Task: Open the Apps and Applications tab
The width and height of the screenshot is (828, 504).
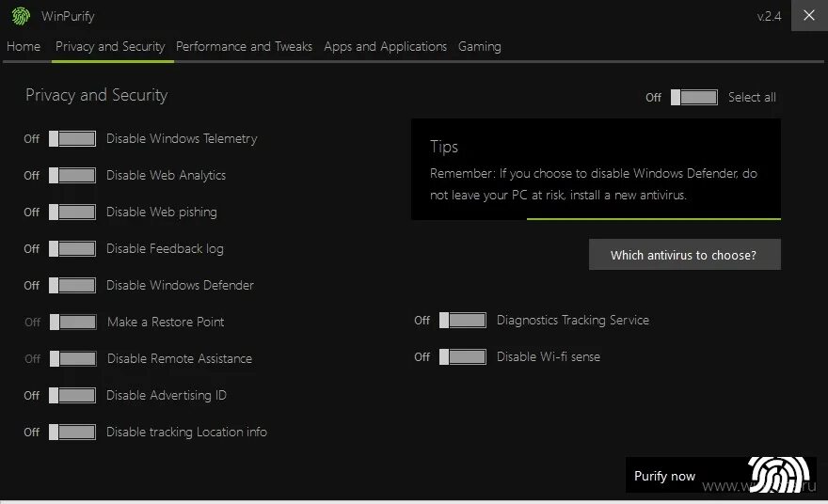Action: click(385, 46)
